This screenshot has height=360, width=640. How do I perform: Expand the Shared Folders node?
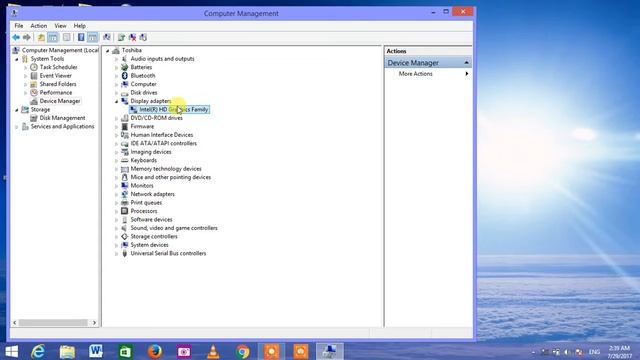(25, 84)
